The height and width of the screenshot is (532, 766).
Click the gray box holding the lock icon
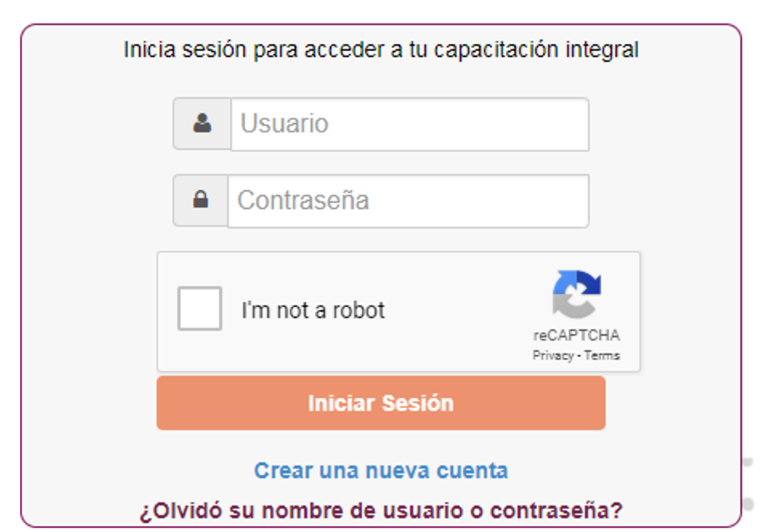201,200
